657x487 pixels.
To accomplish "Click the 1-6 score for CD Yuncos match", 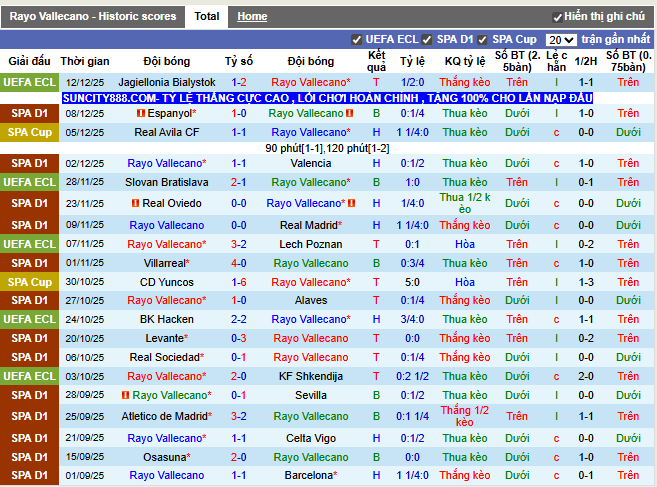I will click(239, 282).
